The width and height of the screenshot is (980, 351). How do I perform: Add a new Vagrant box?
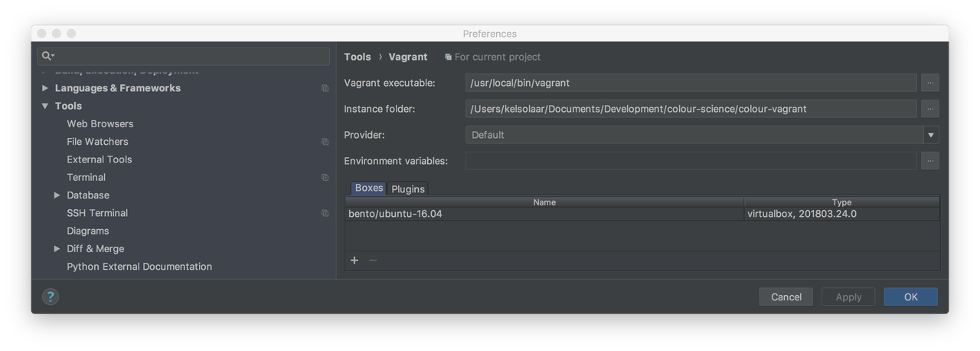click(x=354, y=261)
